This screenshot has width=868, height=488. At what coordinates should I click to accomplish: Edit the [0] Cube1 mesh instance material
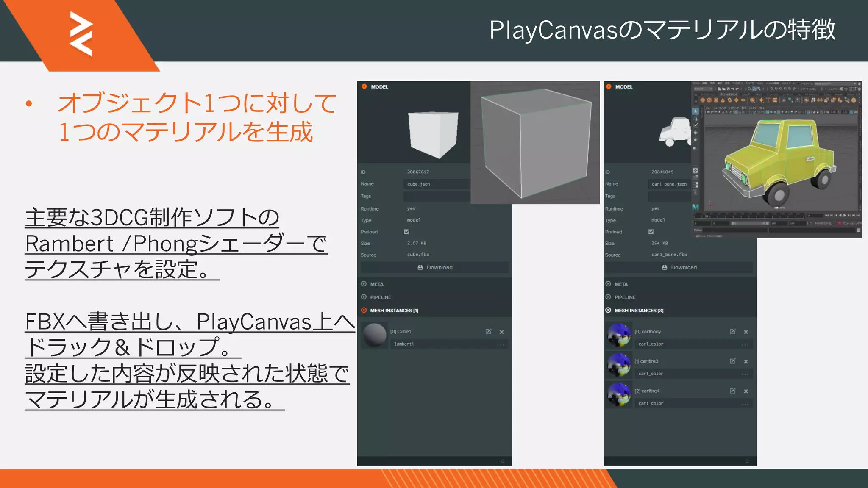pyautogui.click(x=488, y=332)
